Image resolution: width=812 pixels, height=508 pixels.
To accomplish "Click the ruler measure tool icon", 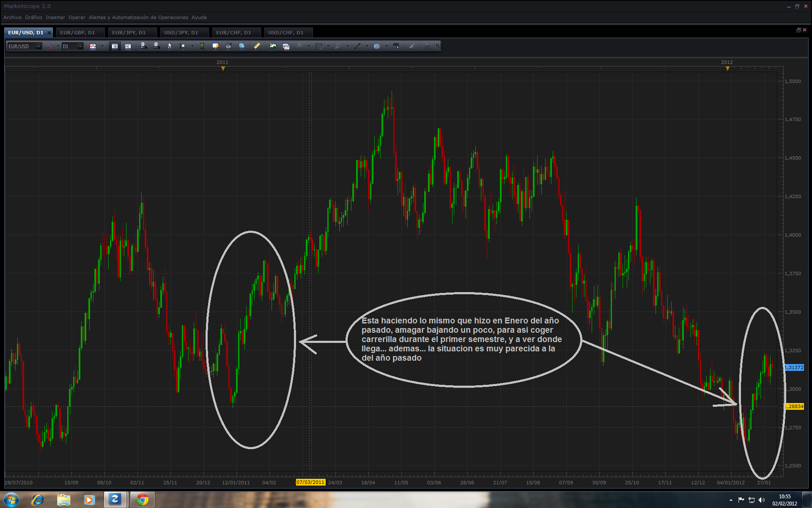I will coord(257,46).
